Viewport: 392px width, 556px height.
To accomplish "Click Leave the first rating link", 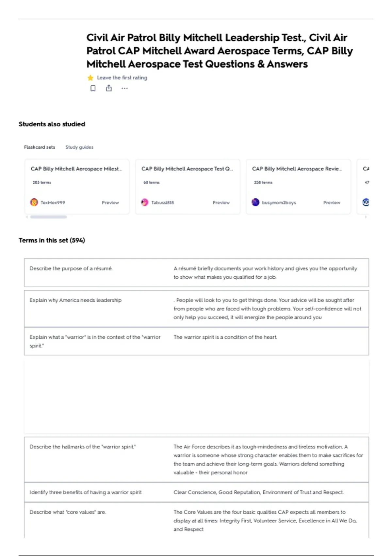I will pos(122,78).
